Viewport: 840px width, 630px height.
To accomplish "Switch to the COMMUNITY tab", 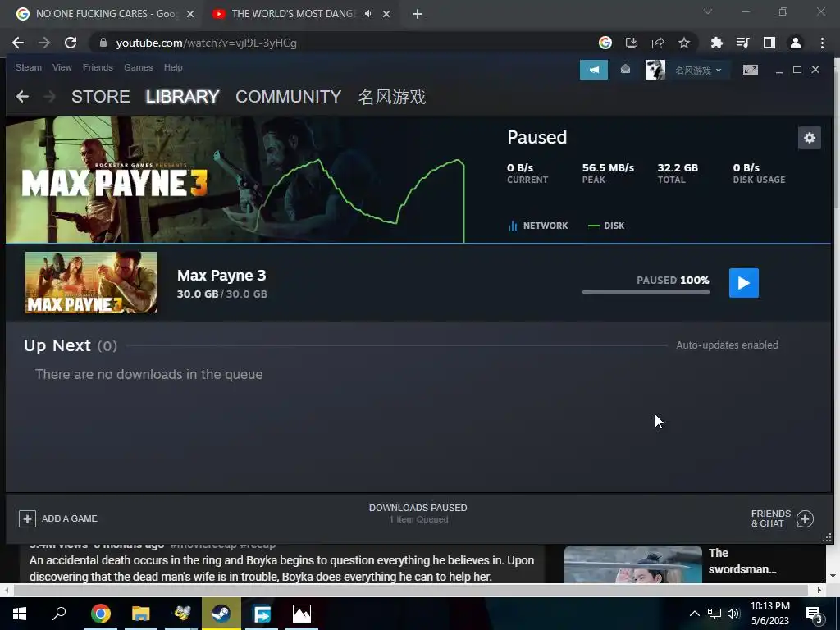I will pos(288,97).
